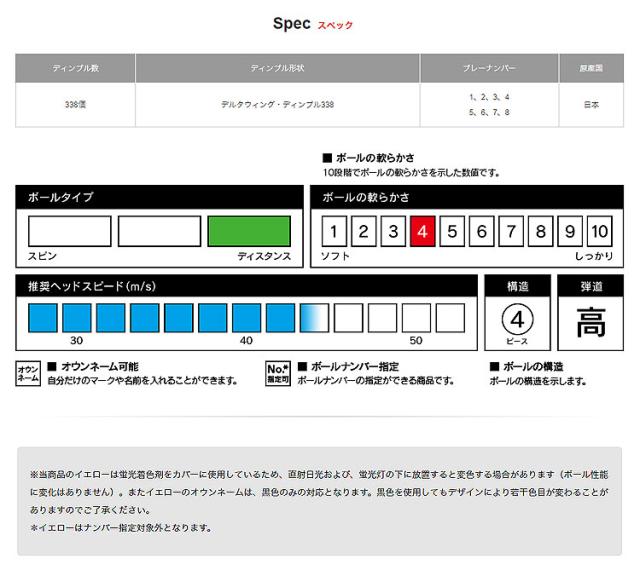
Task: Select the red highlighted softness box 4
Action: coord(422,233)
